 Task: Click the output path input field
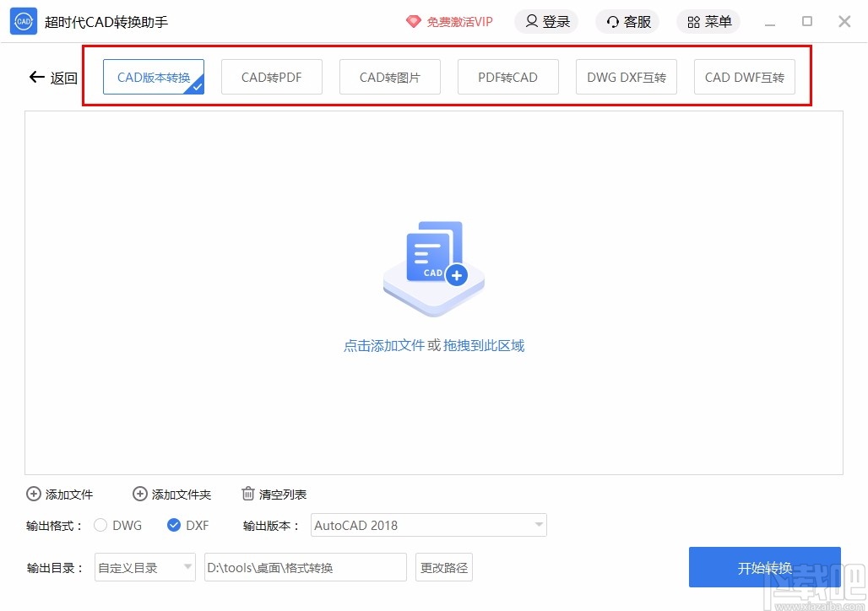pos(304,567)
